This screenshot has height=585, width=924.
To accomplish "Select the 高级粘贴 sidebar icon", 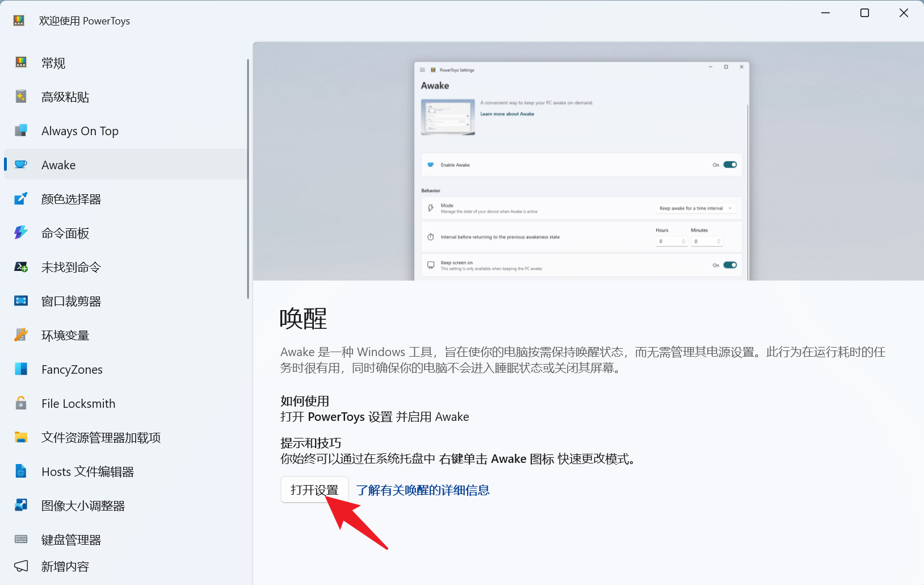I will coord(21,97).
